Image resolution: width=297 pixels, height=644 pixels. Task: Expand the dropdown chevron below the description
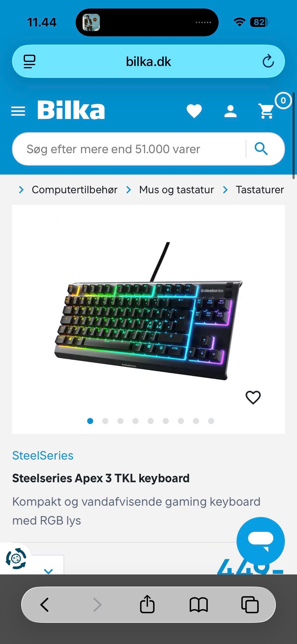point(48,571)
